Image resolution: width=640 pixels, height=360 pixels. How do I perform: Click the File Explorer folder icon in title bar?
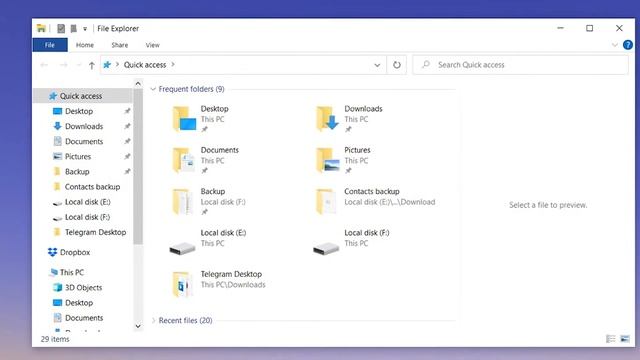41,28
